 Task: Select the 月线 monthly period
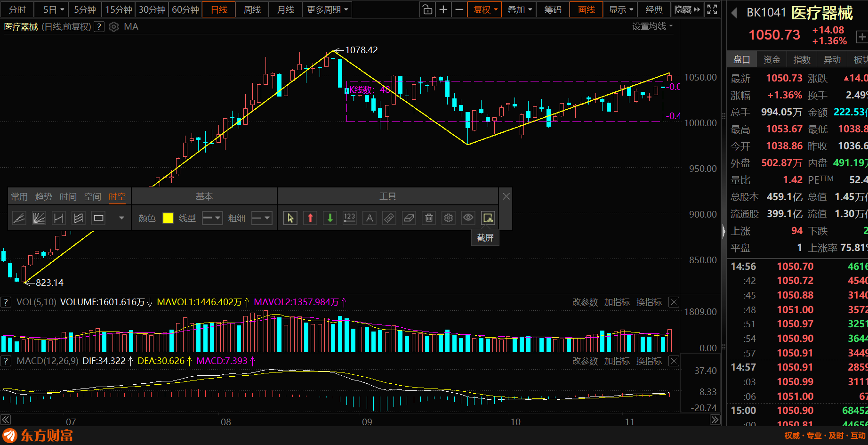click(286, 9)
